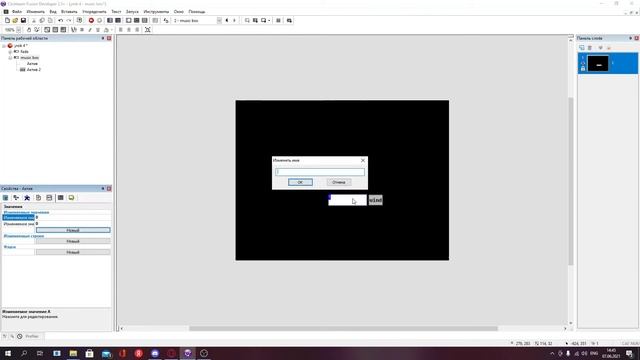The width and height of the screenshot is (640, 360).
Task: Open the Event Editor toolbar icon
Action: point(137,20)
